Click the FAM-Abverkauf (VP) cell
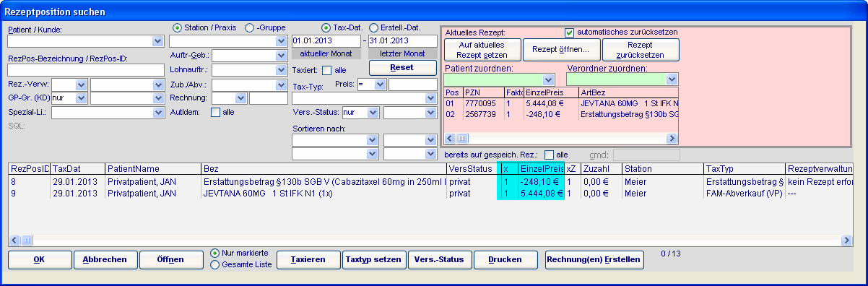Image resolution: width=868 pixels, height=286 pixels. (x=744, y=193)
